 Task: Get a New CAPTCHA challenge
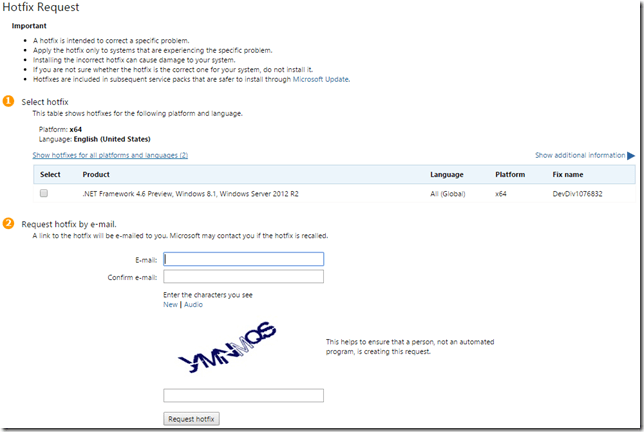coord(170,305)
